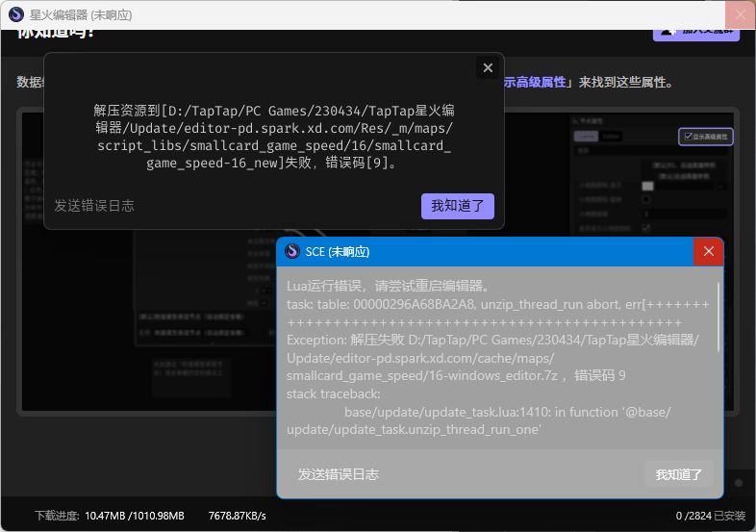Click the purple 示高级属性 highlighted tip text
This screenshot has height=532, width=756.
coord(534,82)
